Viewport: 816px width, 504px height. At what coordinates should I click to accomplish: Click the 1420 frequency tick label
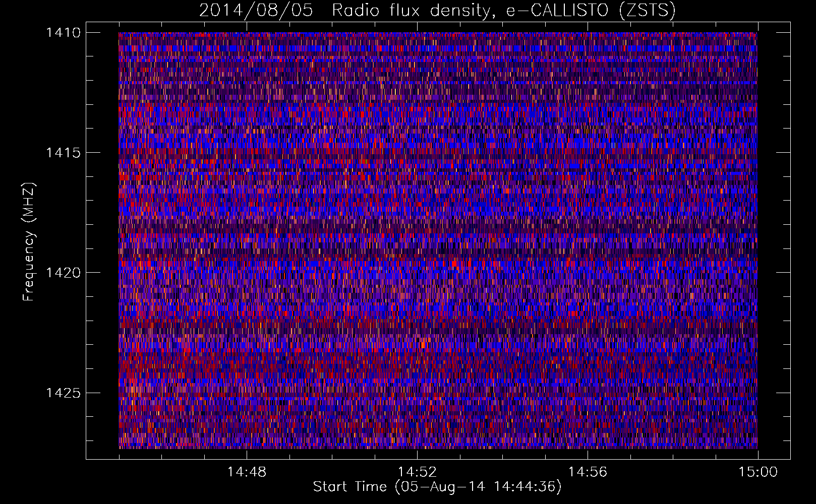click(63, 273)
